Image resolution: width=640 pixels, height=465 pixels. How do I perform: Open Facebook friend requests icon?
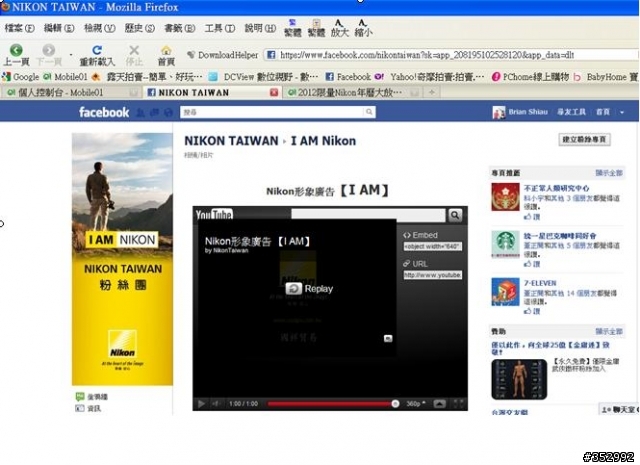click(x=140, y=113)
